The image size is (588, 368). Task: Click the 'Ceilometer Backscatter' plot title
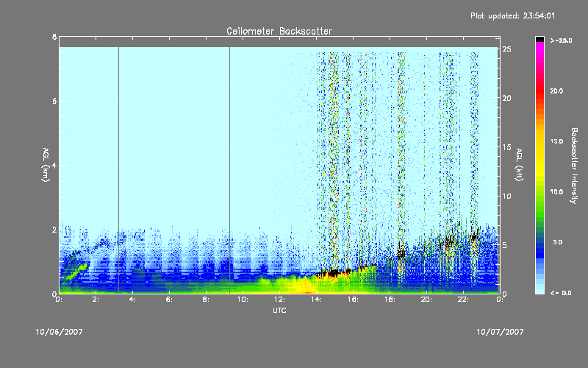[x=279, y=31]
